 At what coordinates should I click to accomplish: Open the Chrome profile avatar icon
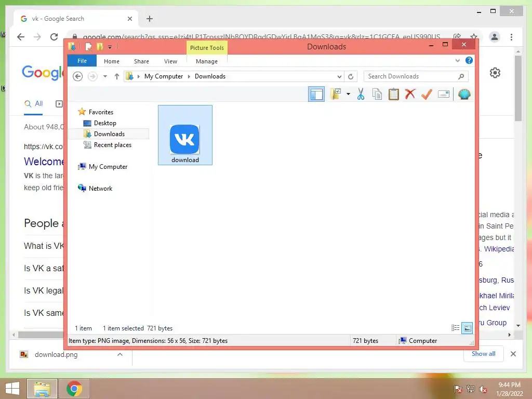pyautogui.click(x=495, y=37)
